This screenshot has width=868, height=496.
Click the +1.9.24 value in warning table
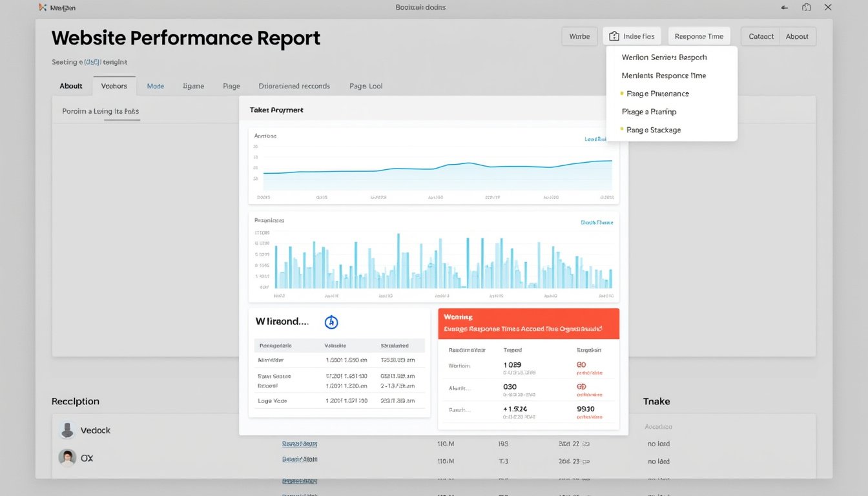point(515,409)
